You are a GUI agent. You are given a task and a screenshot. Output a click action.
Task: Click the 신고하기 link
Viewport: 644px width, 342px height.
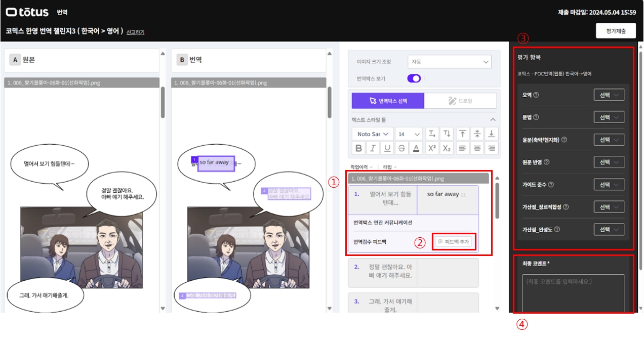coord(135,32)
